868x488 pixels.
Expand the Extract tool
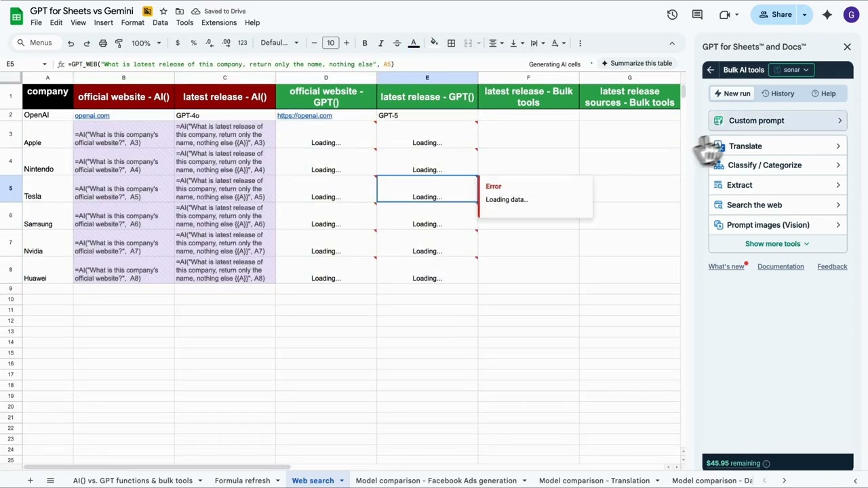pos(778,185)
